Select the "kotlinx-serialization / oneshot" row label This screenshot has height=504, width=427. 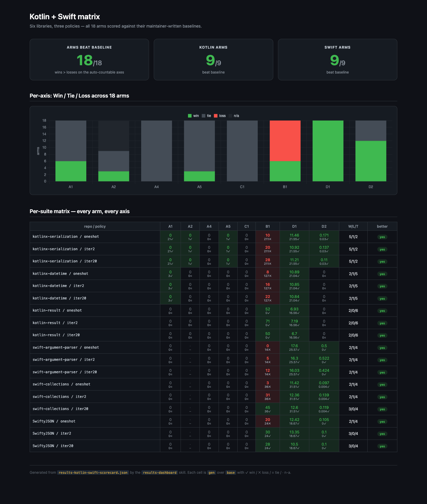[x=66, y=237]
